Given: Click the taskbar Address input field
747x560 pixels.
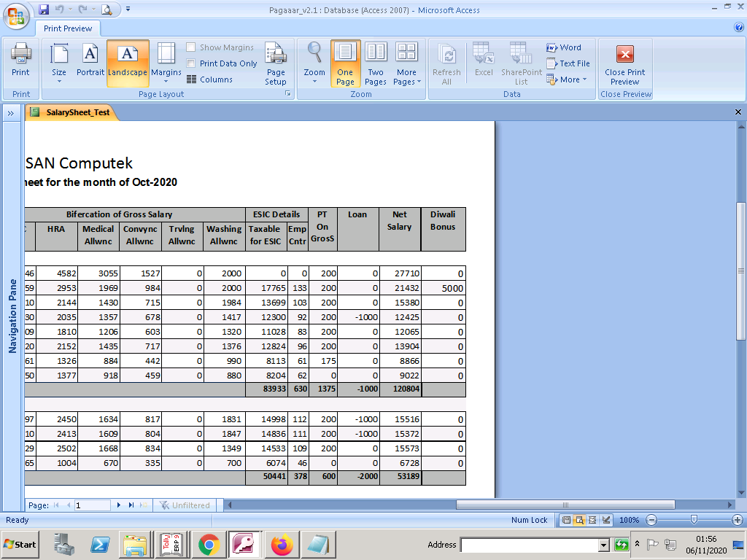Looking at the screenshot, I should pos(530,545).
